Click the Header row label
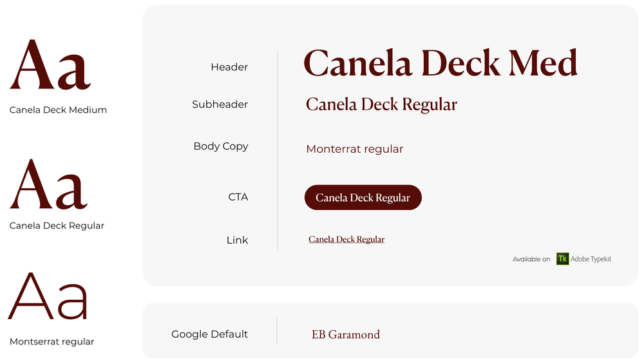The height and width of the screenshot is (363, 644). pyautogui.click(x=229, y=67)
